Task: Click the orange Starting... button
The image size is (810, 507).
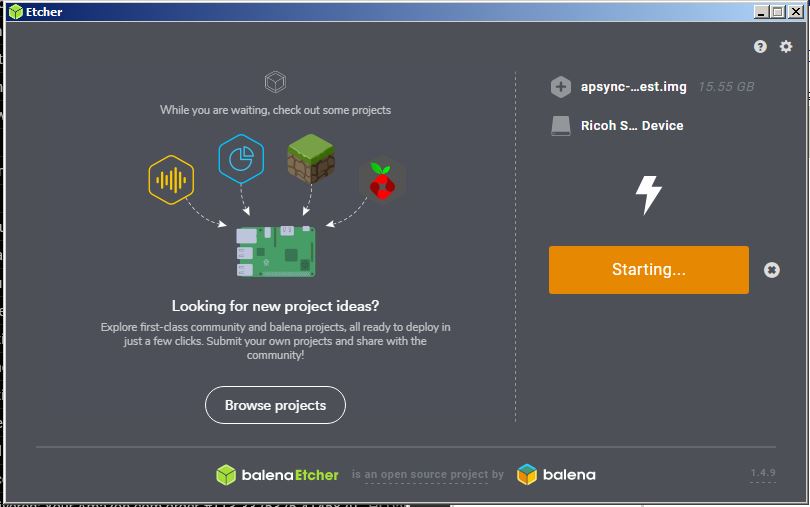Action: (649, 270)
